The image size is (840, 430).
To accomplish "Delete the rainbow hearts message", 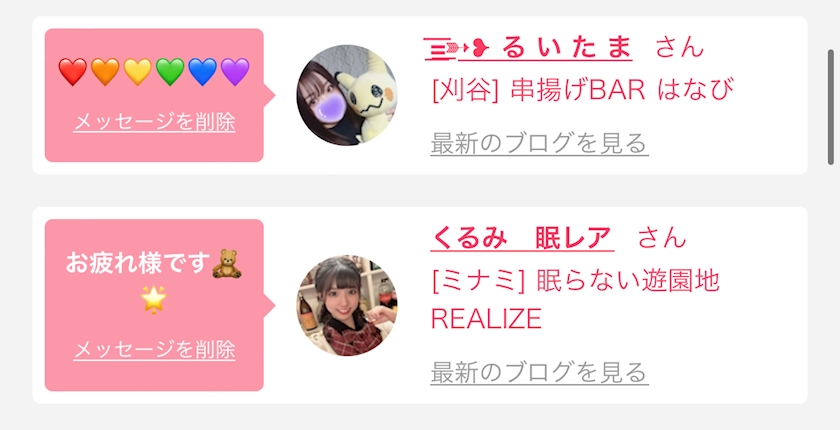I will (x=154, y=123).
